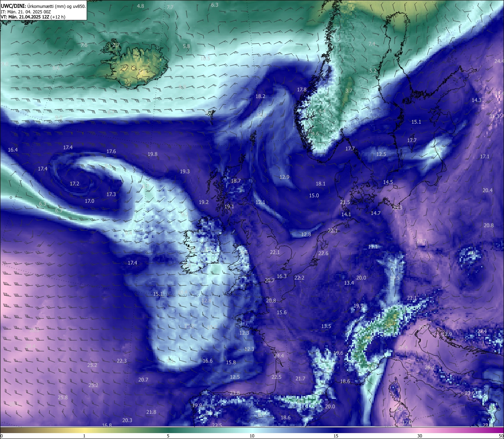Viewport: 504px width, 439px height.
Task: Click the legend tick label 1
Action: pos(84,436)
